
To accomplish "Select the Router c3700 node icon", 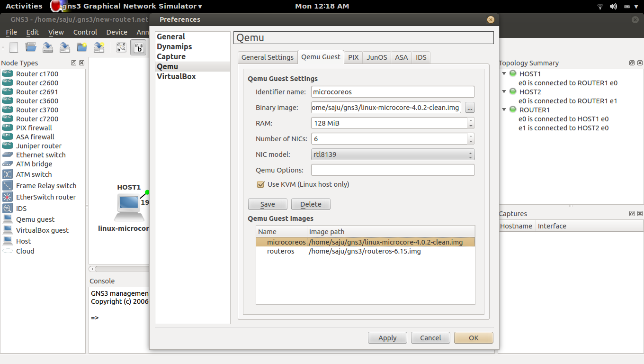I will (8, 110).
